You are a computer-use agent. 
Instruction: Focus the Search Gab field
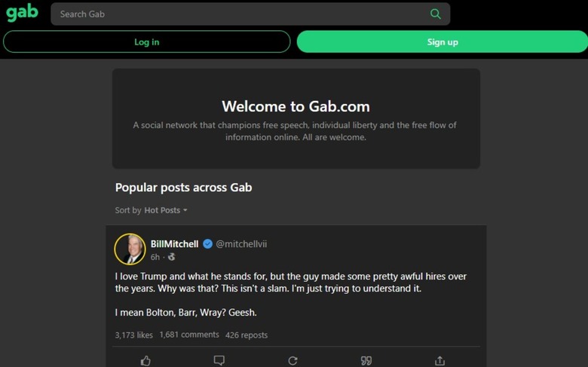(241, 14)
